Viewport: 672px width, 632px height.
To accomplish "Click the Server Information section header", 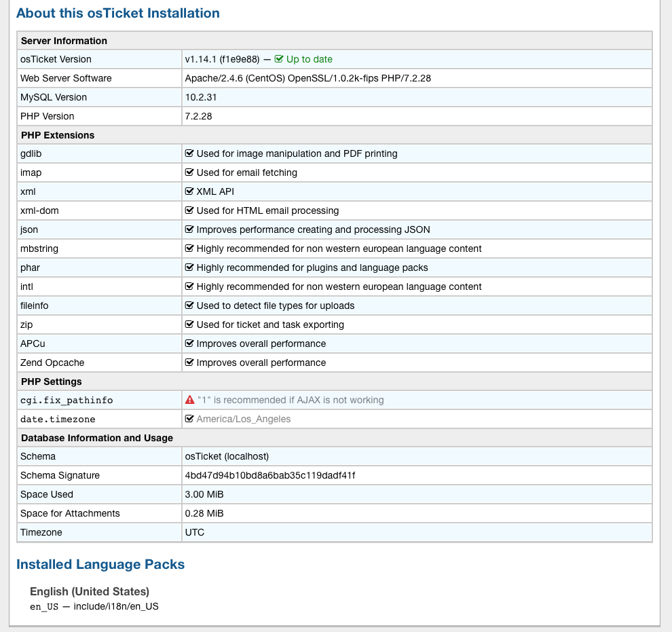I will [64, 41].
